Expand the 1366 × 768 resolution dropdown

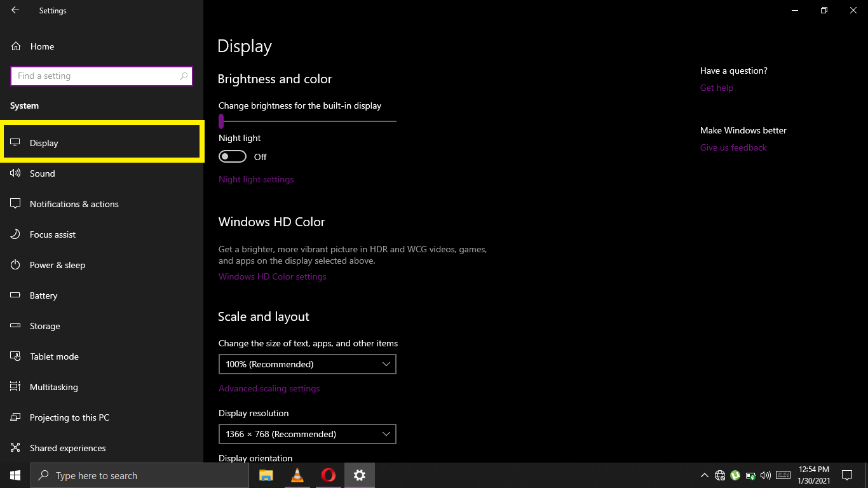pyautogui.click(x=308, y=434)
